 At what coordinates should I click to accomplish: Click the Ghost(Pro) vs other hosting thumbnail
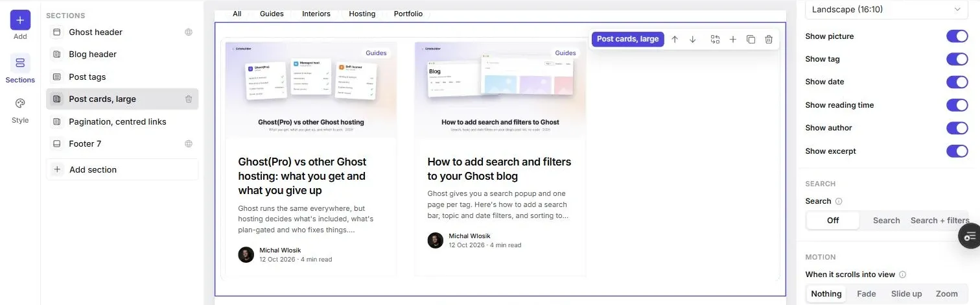tap(311, 90)
